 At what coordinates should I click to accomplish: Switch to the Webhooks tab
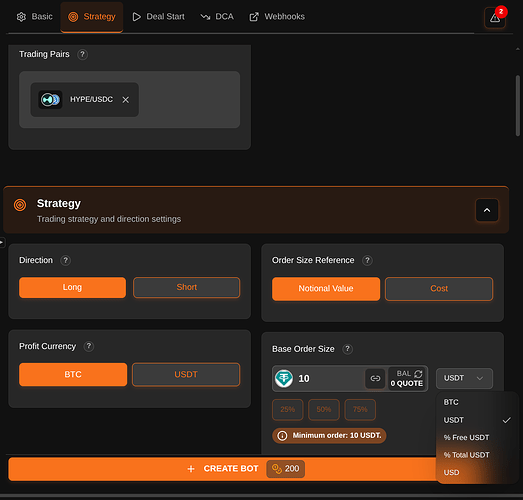click(x=277, y=17)
